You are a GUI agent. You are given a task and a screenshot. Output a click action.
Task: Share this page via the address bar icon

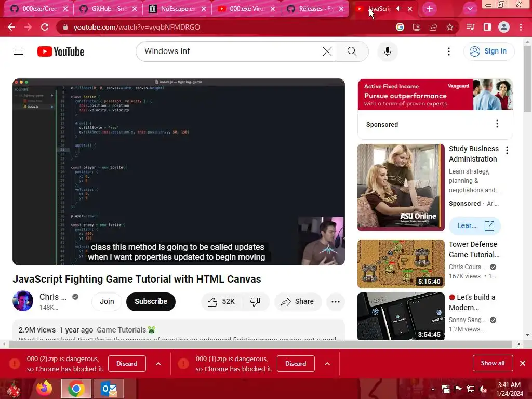point(433,27)
